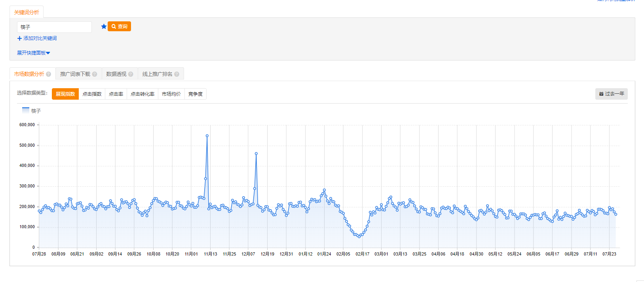
Task: Select the 点击指数 data type
Action: (92, 94)
